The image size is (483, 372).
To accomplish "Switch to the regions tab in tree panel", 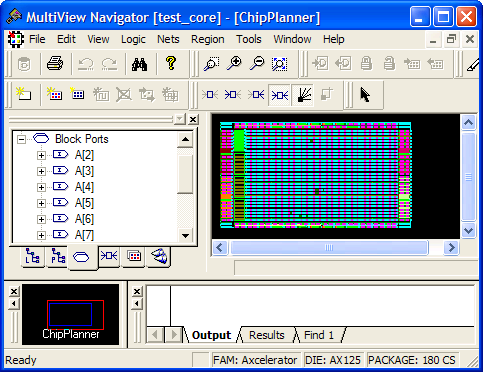I will [134, 256].
